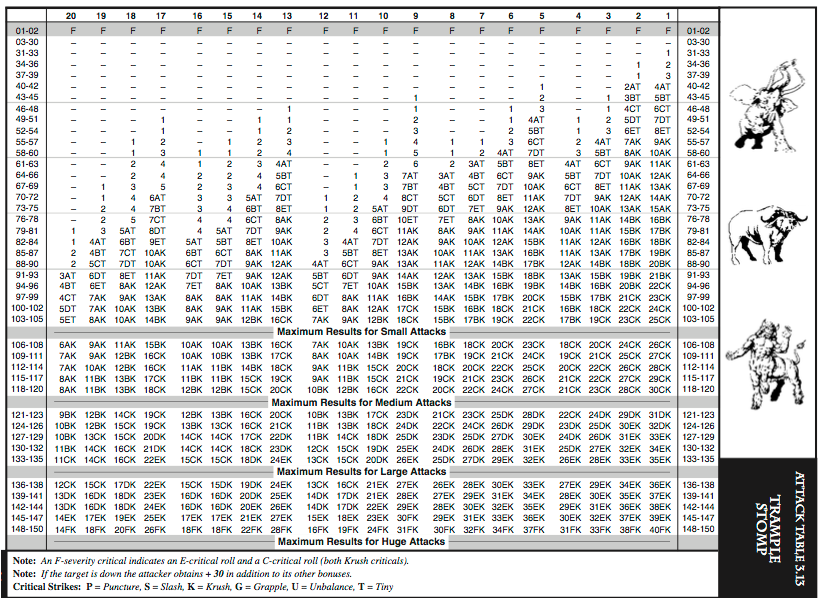Viewport: 824px width, 608px height.
Task: Click the Maximum Results for Large Attacks divider
Action: [362, 472]
